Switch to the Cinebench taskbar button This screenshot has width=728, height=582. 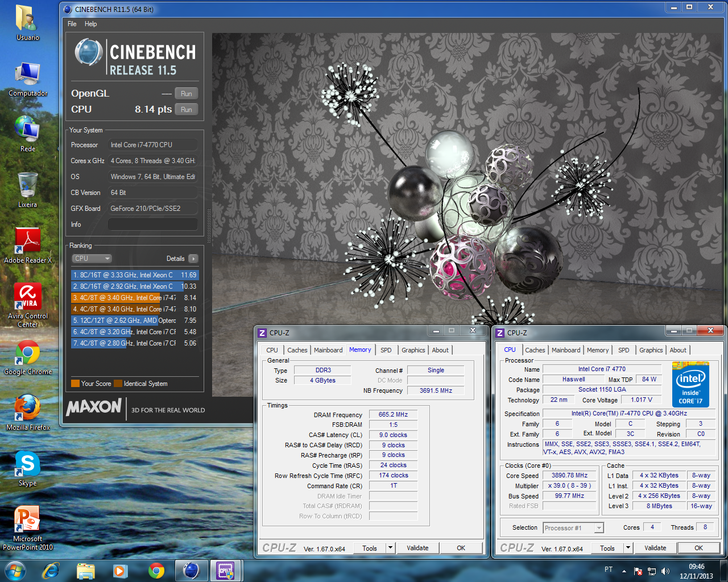point(191,571)
